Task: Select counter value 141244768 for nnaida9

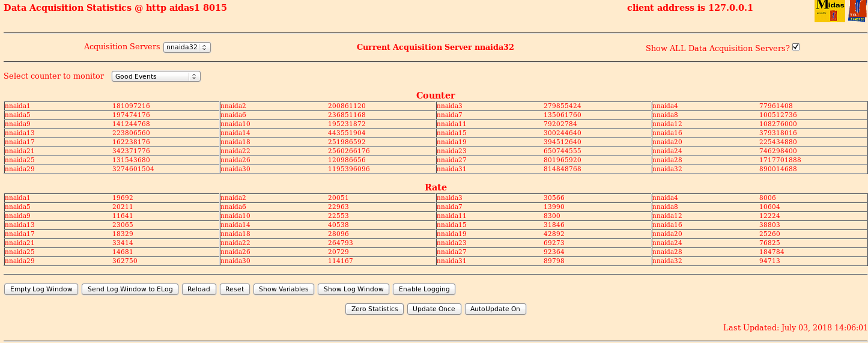Action: [x=131, y=124]
